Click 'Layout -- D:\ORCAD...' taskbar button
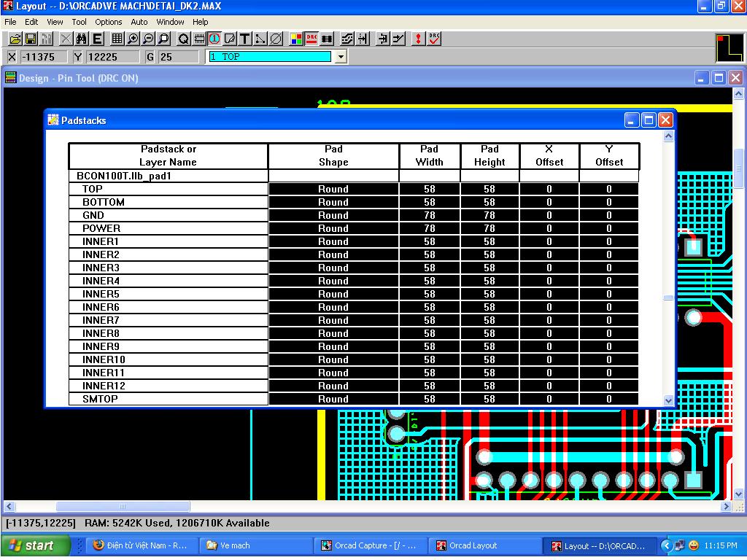 pos(600,545)
